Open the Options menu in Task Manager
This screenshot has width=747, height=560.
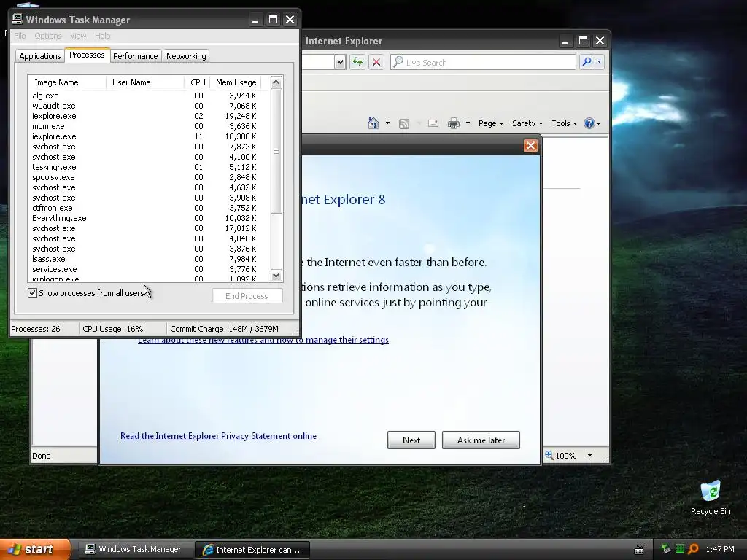[x=47, y=36]
